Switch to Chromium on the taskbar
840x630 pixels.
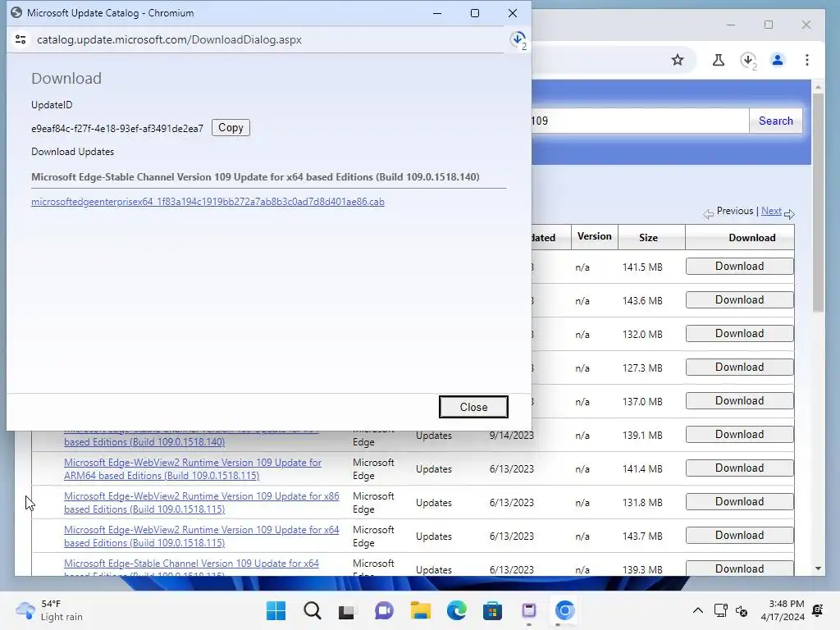[564, 610]
